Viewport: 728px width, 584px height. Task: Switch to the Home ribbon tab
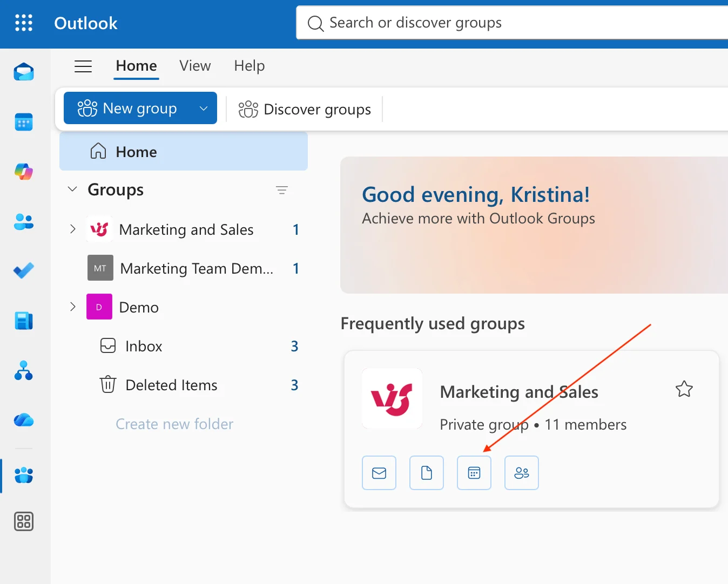pos(137,66)
